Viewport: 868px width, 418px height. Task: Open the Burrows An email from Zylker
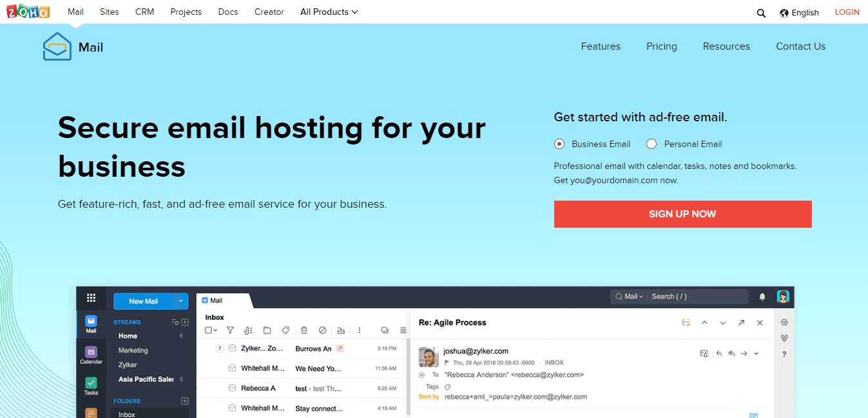[x=303, y=348]
